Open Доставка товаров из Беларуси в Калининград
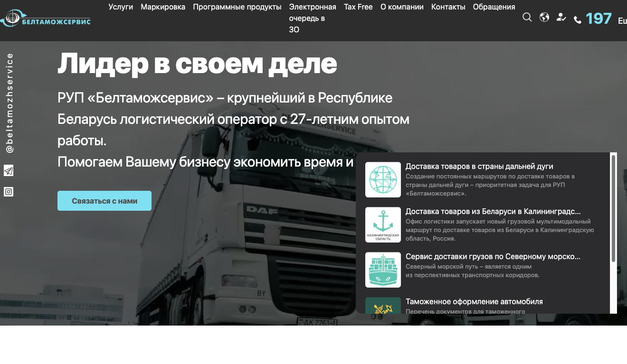 [493, 212]
